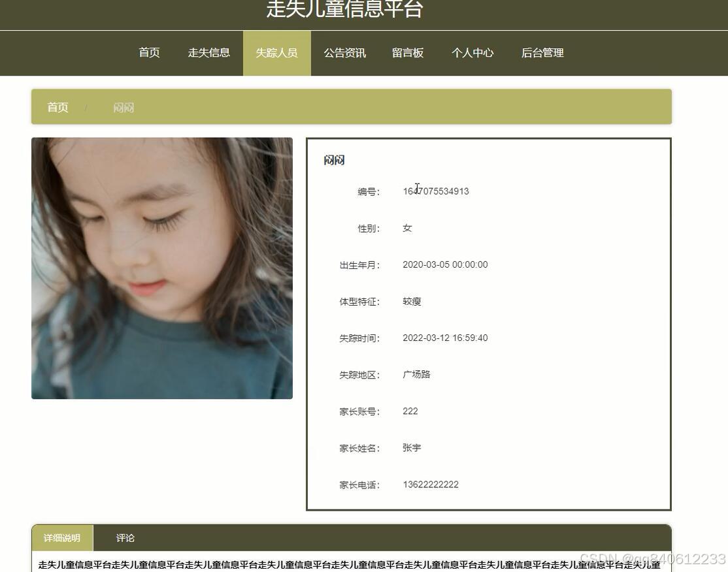Click 首页 in the breadcrumb bar
The width and height of the screenshot is (728, 572).
coord(57,107)
